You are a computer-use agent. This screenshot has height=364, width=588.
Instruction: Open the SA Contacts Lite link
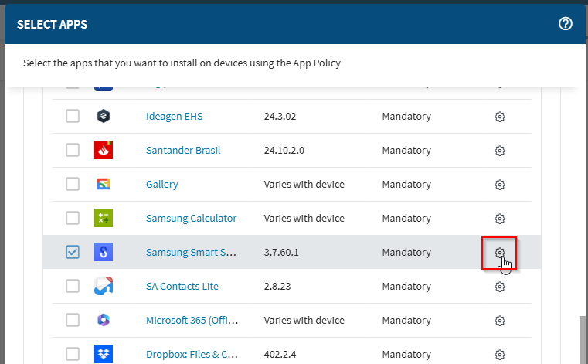coord(182,286)
